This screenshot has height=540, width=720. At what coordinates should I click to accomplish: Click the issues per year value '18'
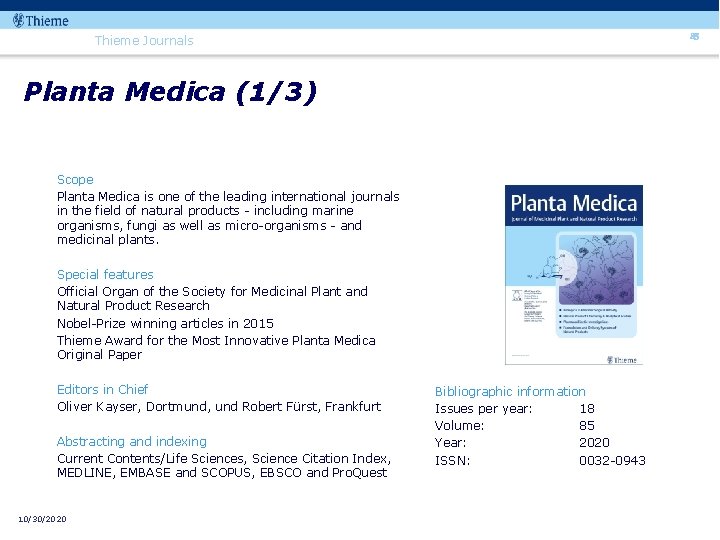pos(587,409)
